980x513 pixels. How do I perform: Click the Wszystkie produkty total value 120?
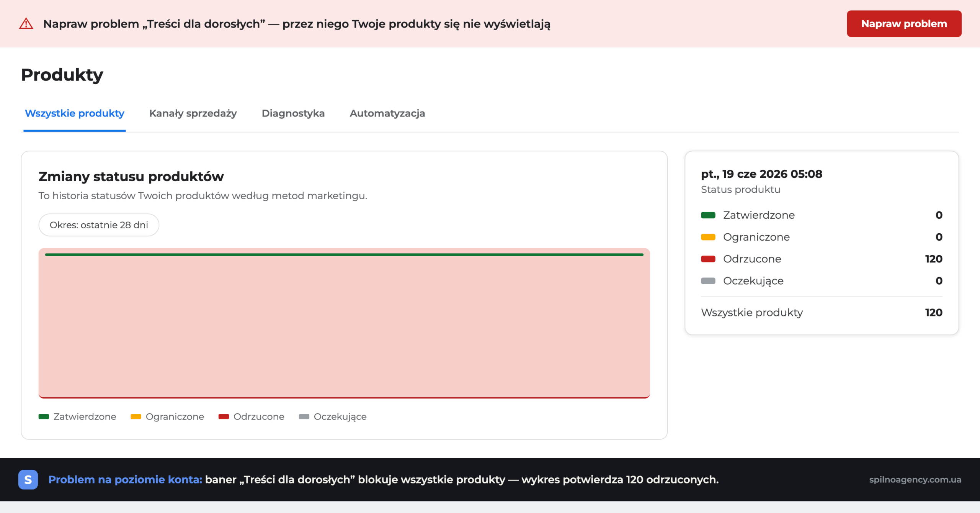coord(934,312)
